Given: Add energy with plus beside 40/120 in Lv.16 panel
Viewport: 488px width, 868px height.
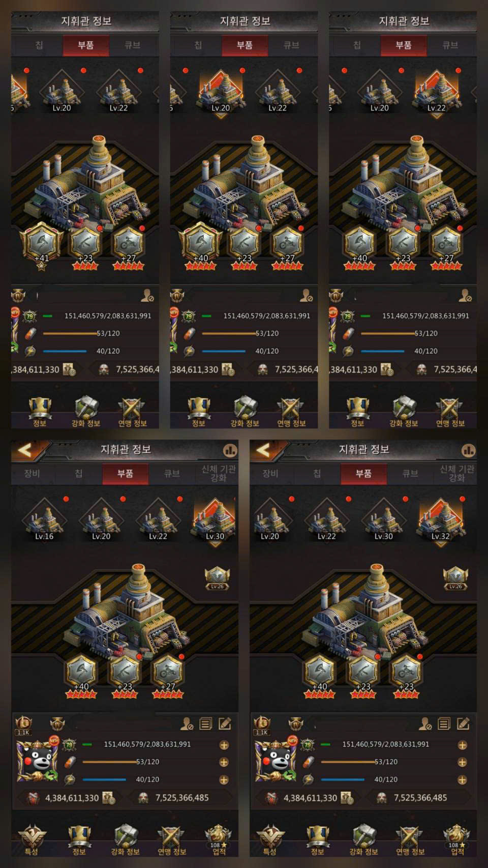Looking at the screenshot, I should [224, 779].
